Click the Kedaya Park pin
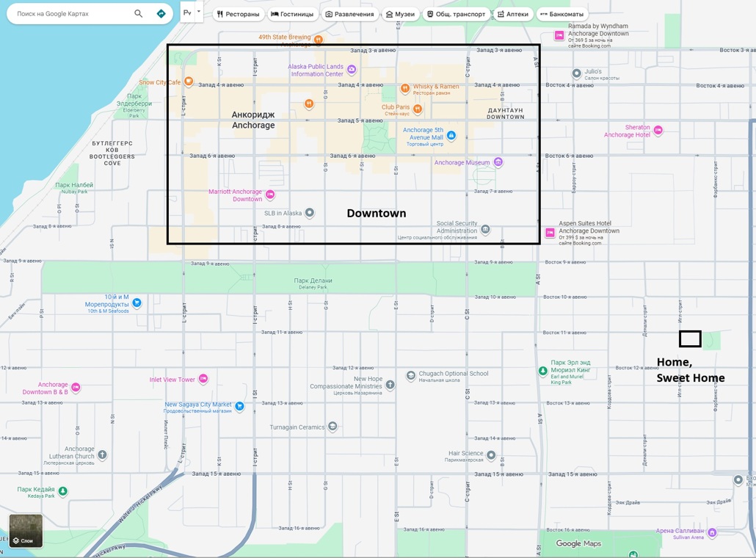756x558 pixels. [x=62, y=491]
